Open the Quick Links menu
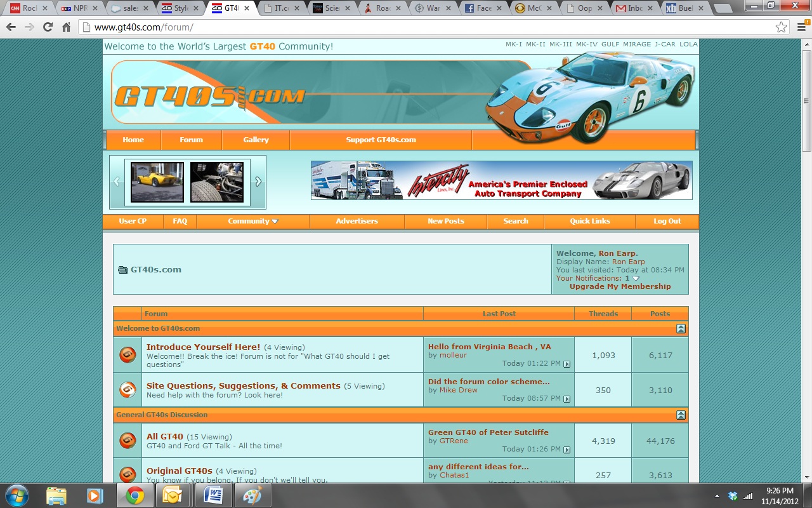The height and width of the screenshot is (508, 812). [590, 221]
